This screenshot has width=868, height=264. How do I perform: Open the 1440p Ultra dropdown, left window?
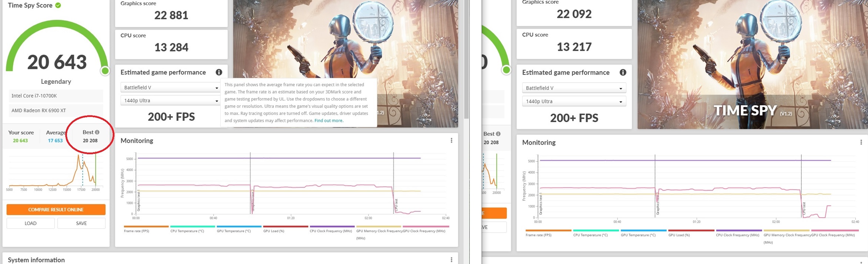click(171, 100)
